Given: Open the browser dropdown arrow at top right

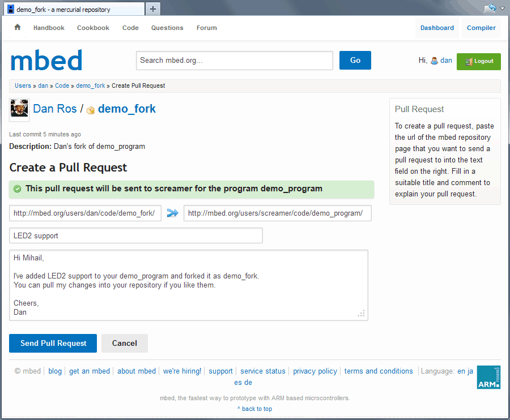Looking at the screenshot, I should 501,8.
